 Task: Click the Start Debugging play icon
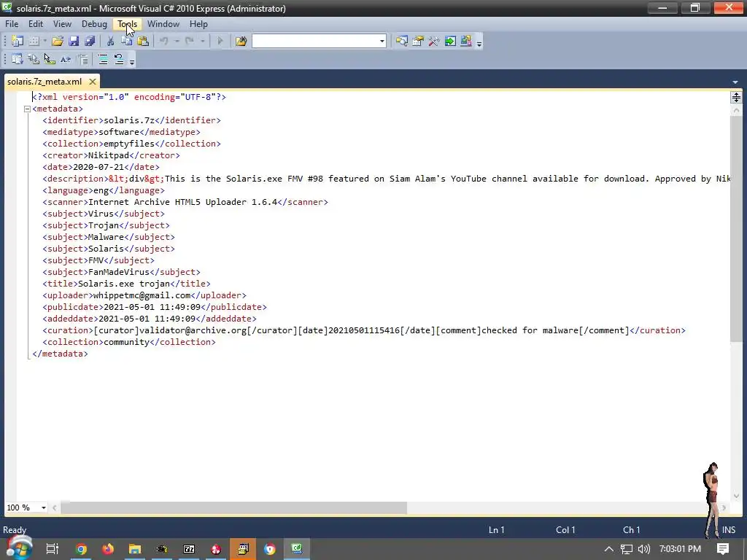click(220, 42)
